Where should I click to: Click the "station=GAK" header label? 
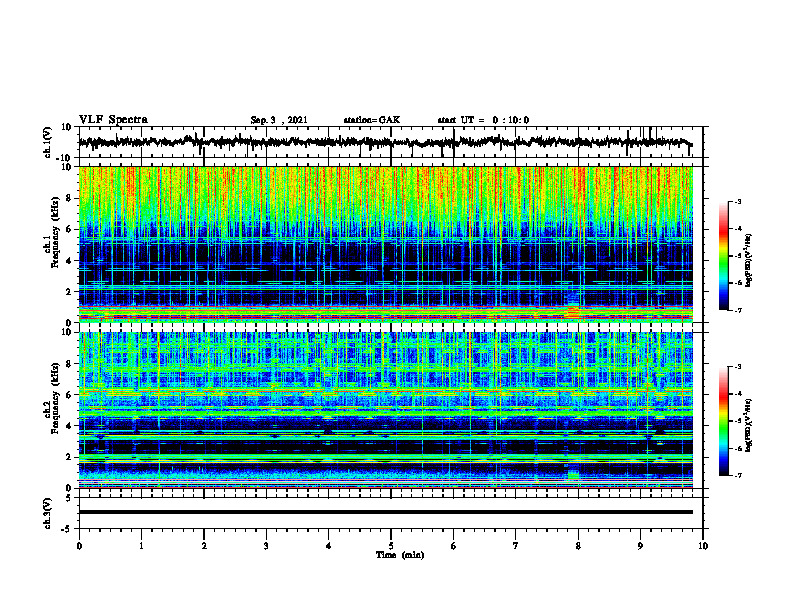[372, 120]
